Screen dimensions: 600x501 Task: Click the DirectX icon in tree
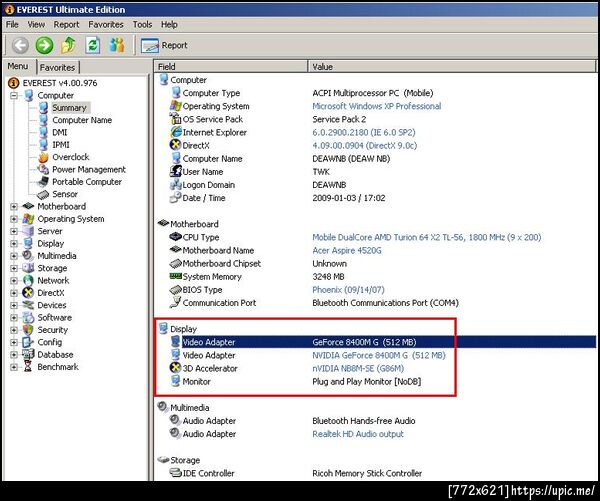tap(28, 293)
